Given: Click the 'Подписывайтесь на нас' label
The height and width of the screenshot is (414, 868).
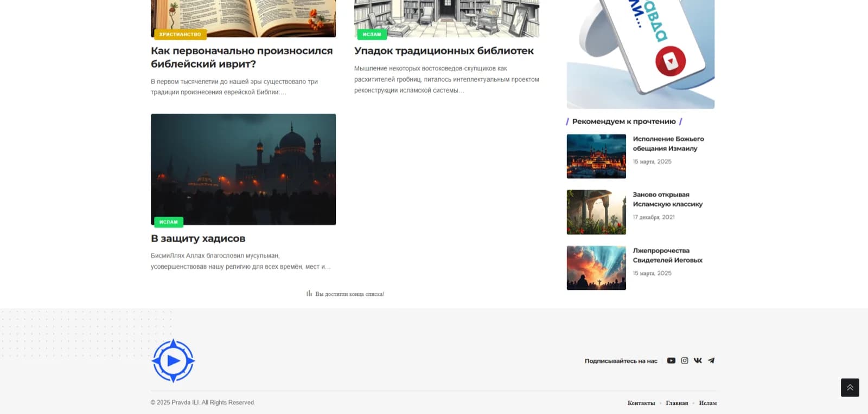Looking at the screenshot, I should tap(621, 361).
